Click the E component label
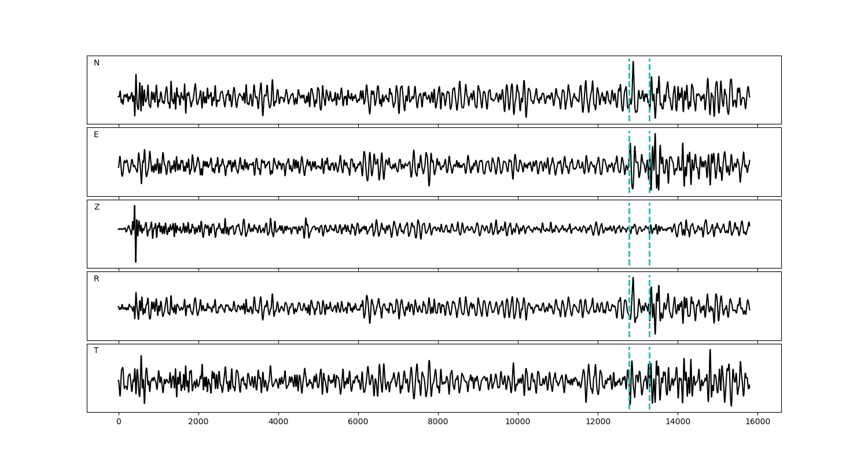The image size is (868, 463). (x=96, y=135)
